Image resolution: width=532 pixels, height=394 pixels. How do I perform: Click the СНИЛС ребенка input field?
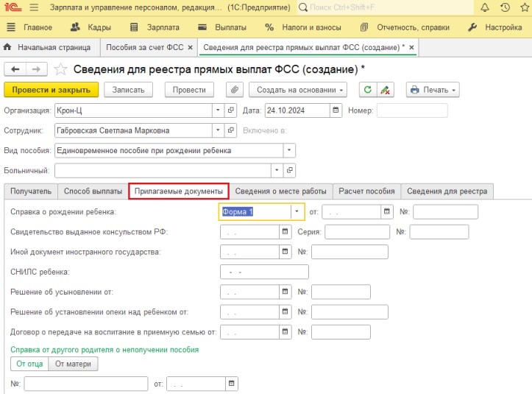[264, 272]
